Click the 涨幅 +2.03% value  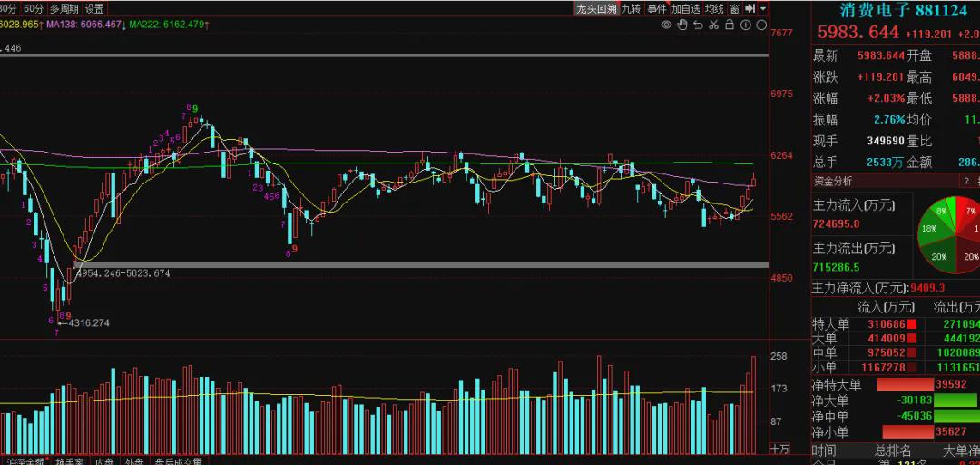coord(886,98)
